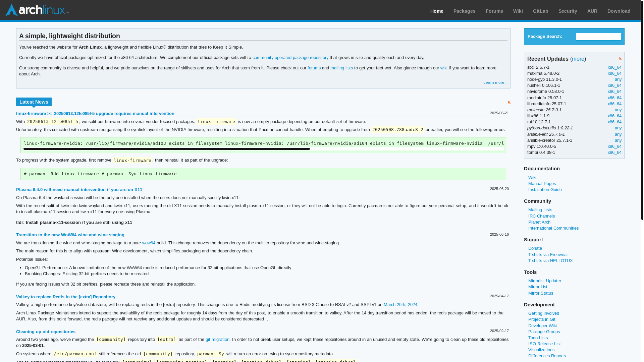This screenshot has width=644, height=362.
Task: Open 'any' link for python-docutils
Action: pyautogui.click(x=618, y=128)
